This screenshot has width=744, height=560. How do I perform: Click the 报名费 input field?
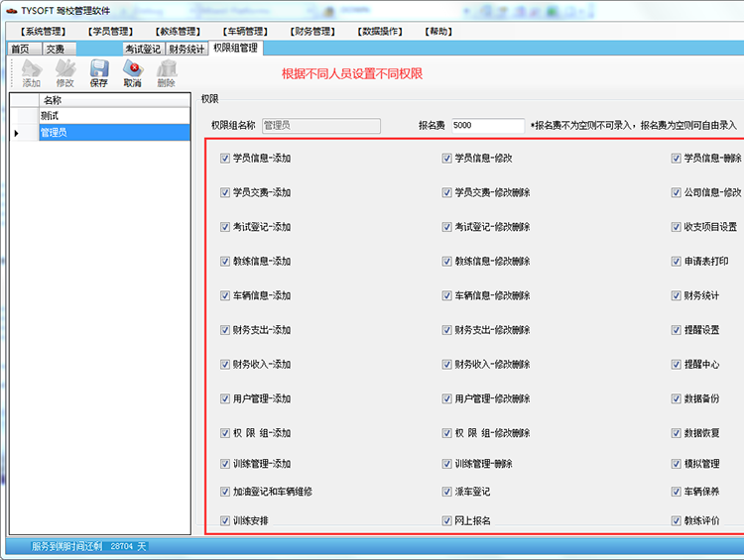coord(487,126)
